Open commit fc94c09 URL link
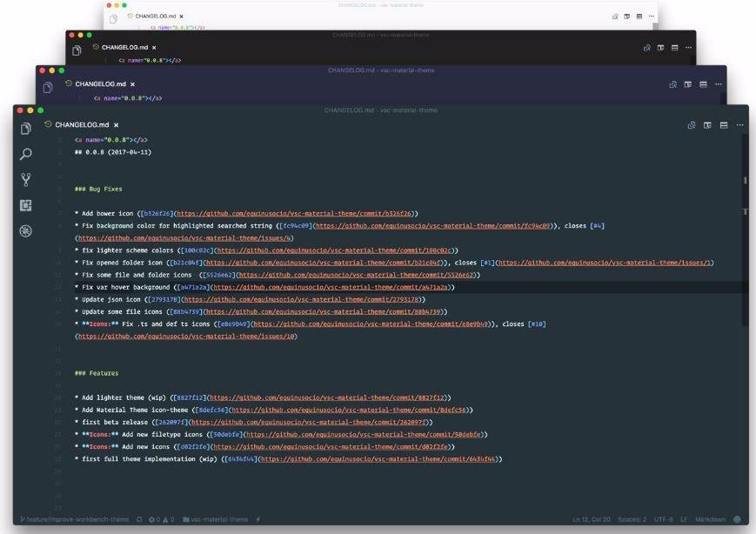The image size is (756, 534). tap(433, 226)
